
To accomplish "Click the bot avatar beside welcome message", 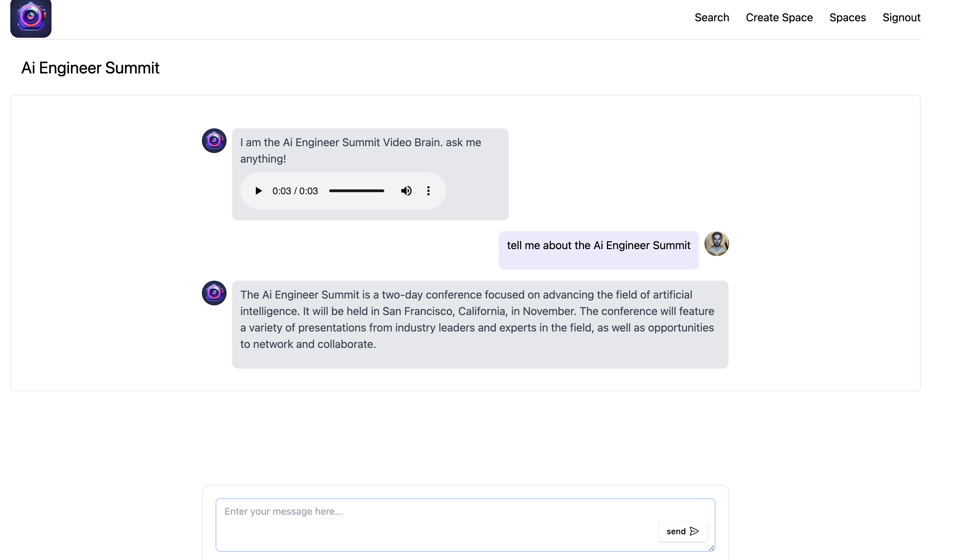I will tap(214, 141).
